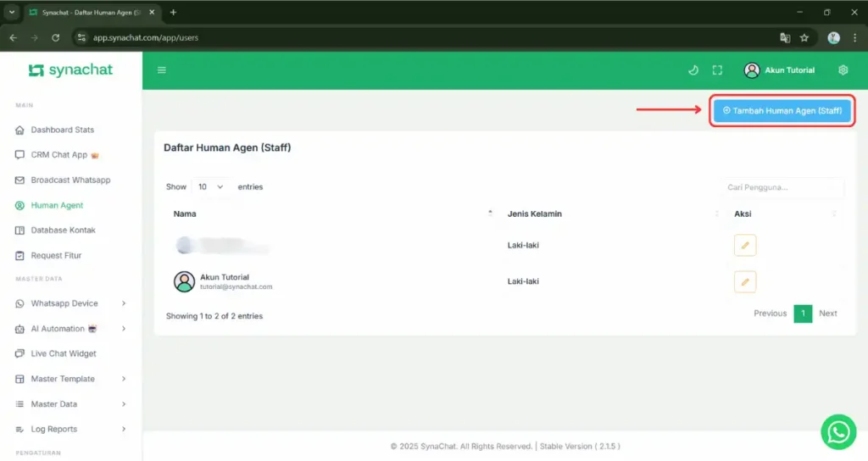This screenshot has height=461, width=868.
Task: Expand the AI Automation submenu
Action: pos(71,329)
